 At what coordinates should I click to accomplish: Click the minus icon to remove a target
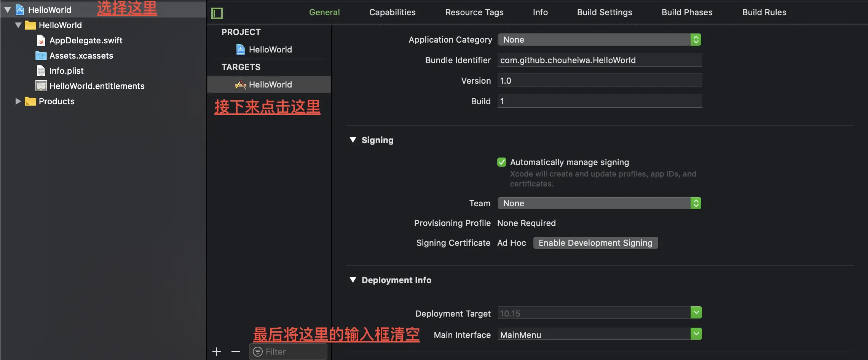[235, 351]
